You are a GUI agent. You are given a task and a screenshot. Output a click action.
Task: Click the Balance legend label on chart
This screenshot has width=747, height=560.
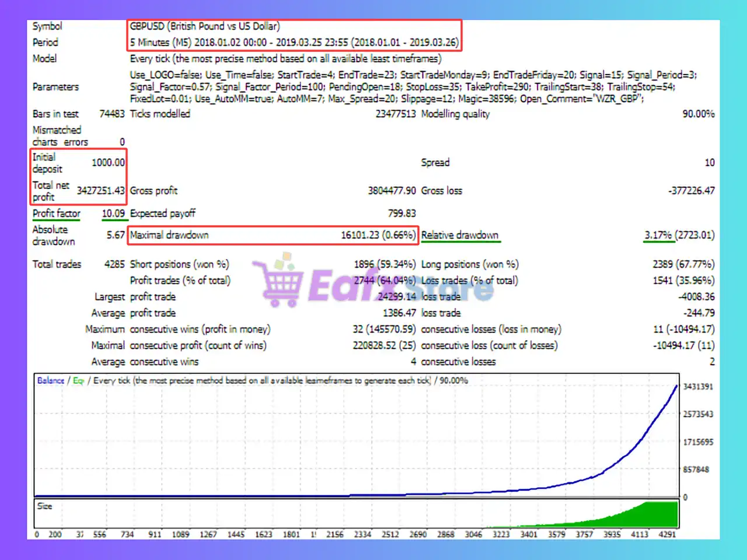coord(51,380)
